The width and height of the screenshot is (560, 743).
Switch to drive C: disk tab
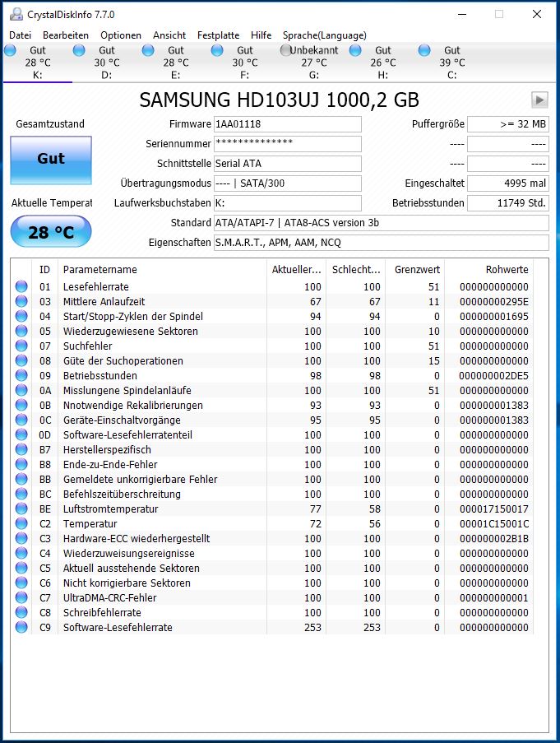(452, 62)
